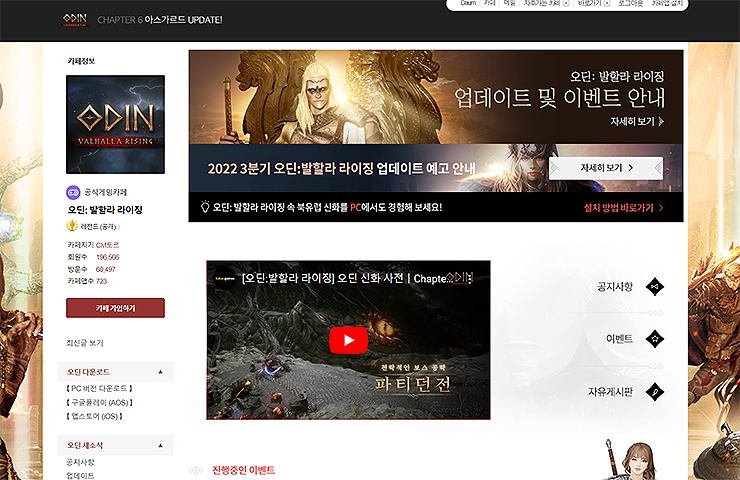The width and height of the screenshot is (740, 480).
Task: Open the 자유게시판 quick link on right
Action: 610,392
